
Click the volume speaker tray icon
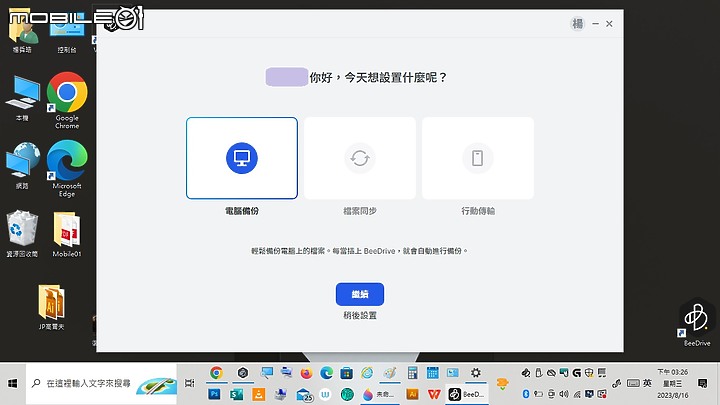coord(564,394)
